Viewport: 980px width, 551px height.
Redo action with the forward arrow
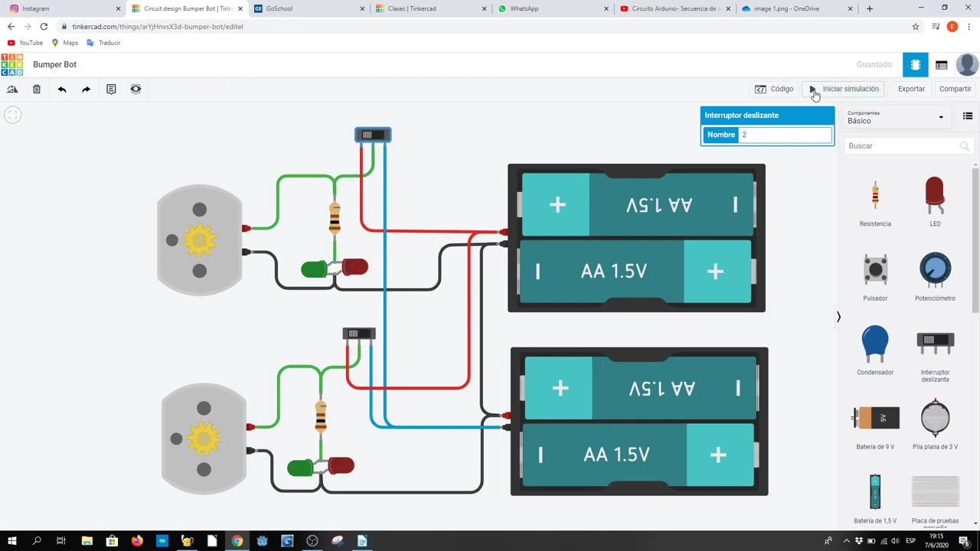[86, 90]
